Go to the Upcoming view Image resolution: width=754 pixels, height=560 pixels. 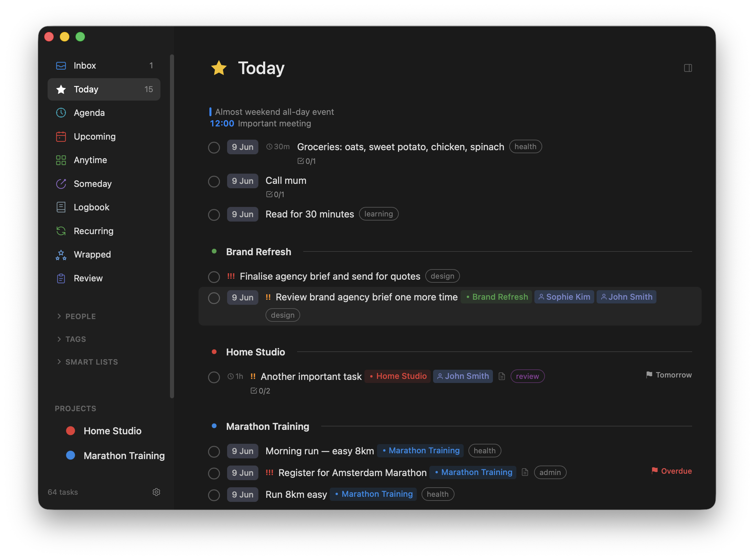pos(104,137)
